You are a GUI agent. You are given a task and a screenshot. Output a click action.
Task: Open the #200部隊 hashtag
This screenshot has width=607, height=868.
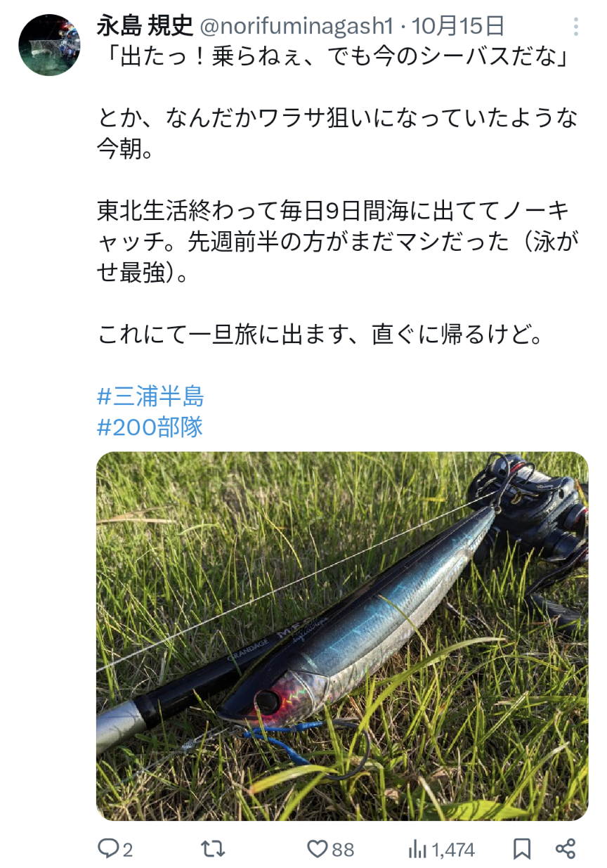[x=150, y=426]
